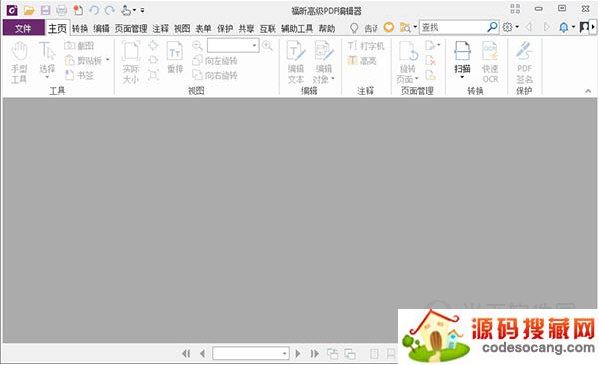Viewport: 599px width, 365px height.
Task: Open the page number combo box in status bar
Action: pyautogui.click(x=251, y=354)
